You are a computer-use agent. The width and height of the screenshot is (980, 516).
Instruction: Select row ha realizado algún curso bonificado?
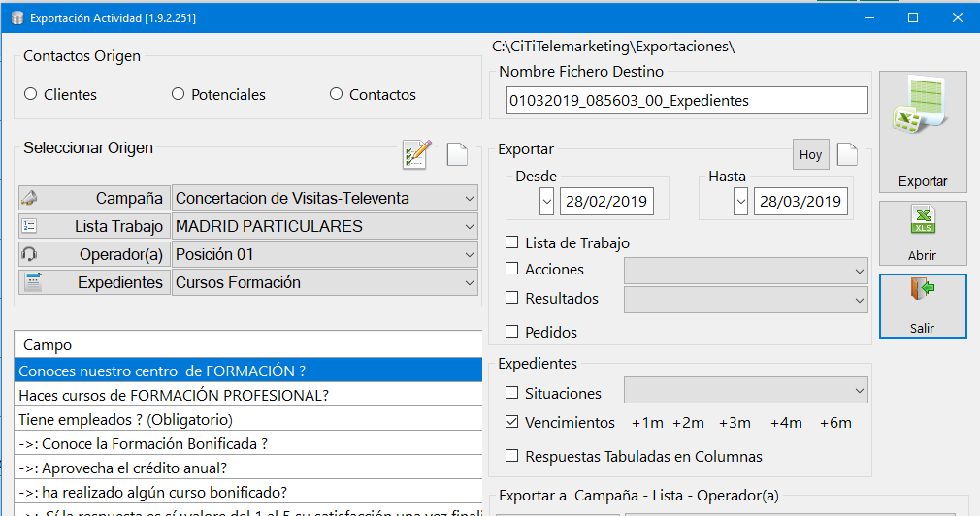248,493
